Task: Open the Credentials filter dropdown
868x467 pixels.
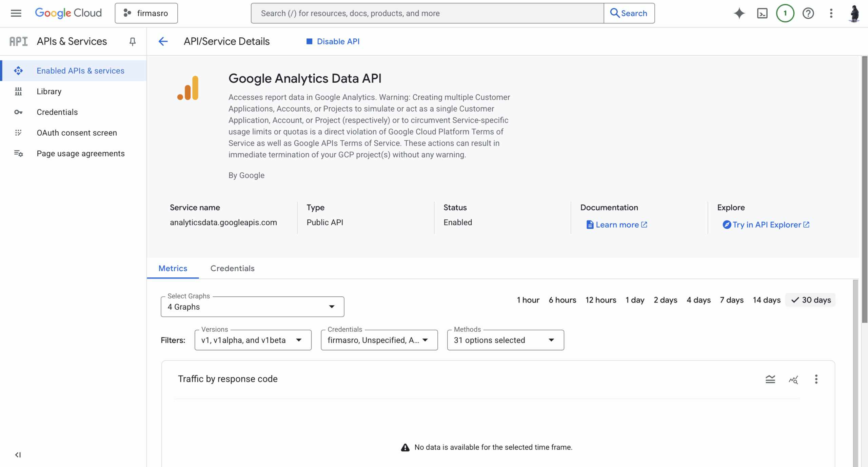Action: click(x=379, y=340)
